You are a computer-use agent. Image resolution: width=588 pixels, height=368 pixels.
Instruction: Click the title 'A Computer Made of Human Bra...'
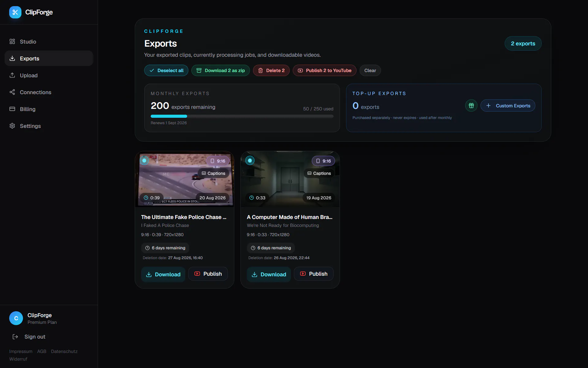tap(290, 217)
